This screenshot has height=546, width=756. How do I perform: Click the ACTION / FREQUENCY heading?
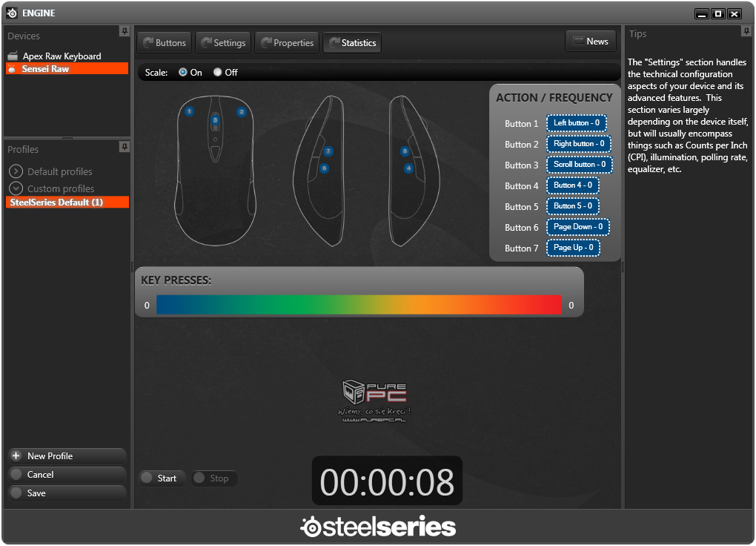click(554, 97)
